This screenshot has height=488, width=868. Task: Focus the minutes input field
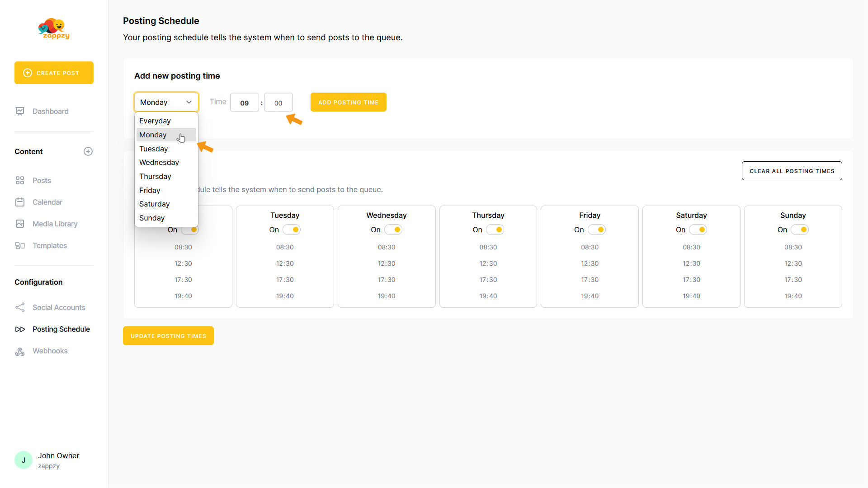pos(278,103)
